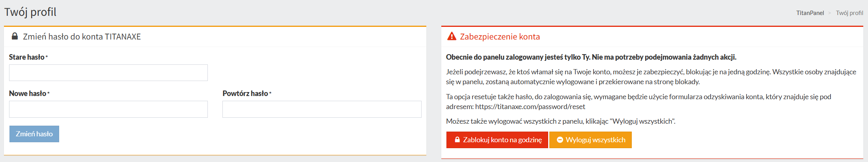Click Zablokuj konto na godzinę button
Screen dimensions: 868x162
tap(497, 140)
